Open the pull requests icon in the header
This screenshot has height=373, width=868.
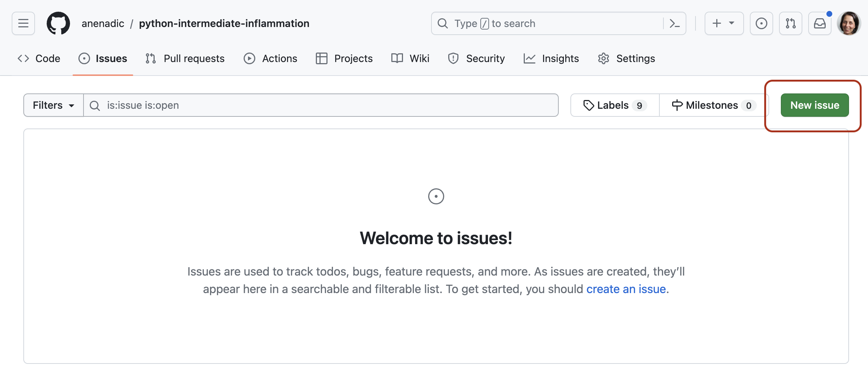(791, 23)
